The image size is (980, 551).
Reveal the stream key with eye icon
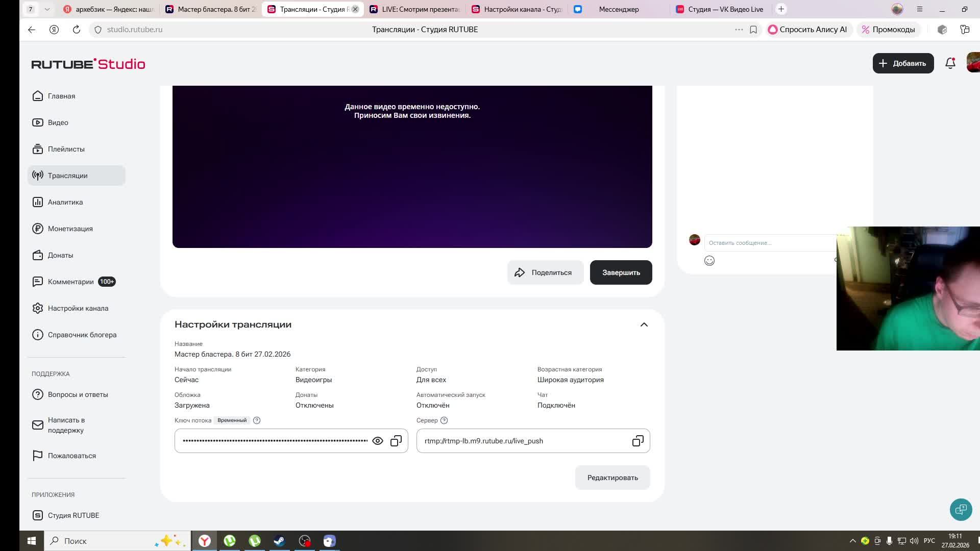[x=378, y=441]
